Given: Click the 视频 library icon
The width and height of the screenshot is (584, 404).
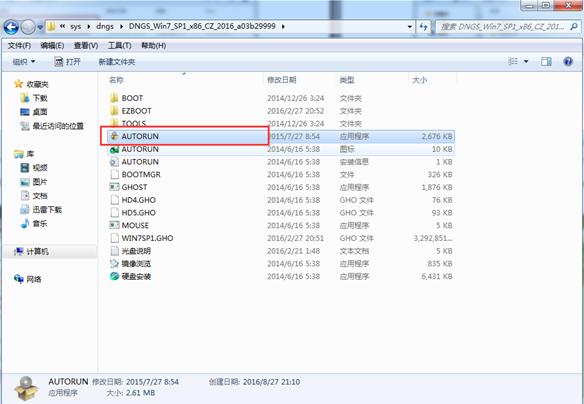Looking at the screenshot, I should point(25,168).
